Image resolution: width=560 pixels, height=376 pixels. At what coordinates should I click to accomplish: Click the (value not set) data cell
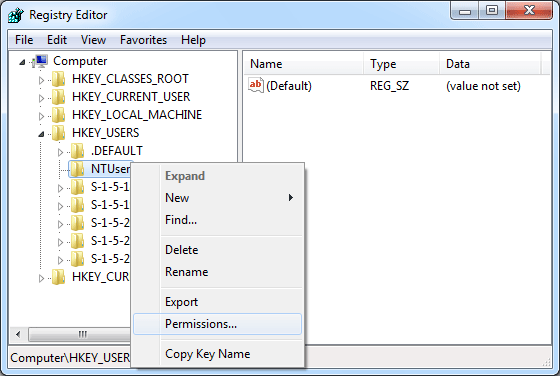[x=483, y=86]
